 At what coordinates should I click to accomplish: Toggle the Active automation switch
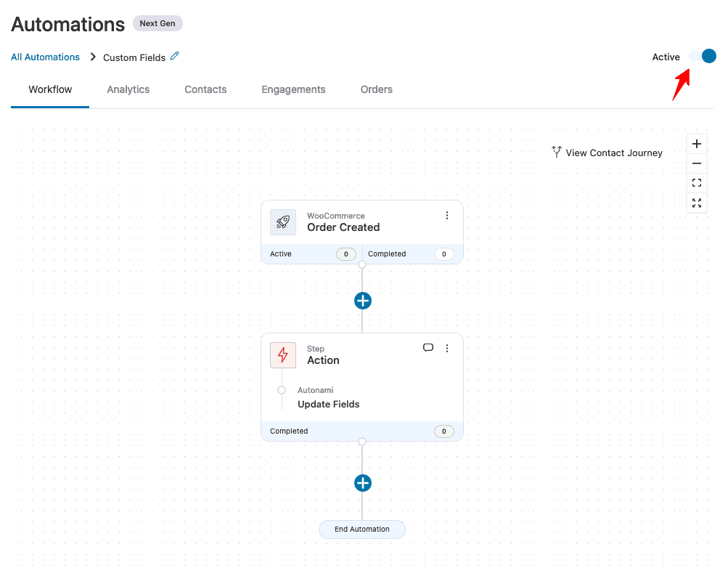702,56
